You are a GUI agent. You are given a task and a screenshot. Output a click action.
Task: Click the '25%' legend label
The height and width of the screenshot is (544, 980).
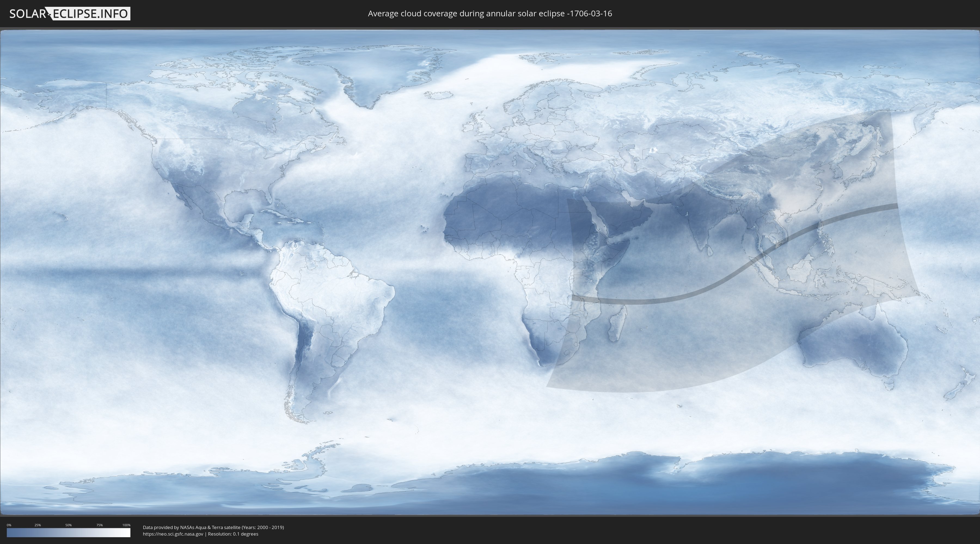point(38,525)
